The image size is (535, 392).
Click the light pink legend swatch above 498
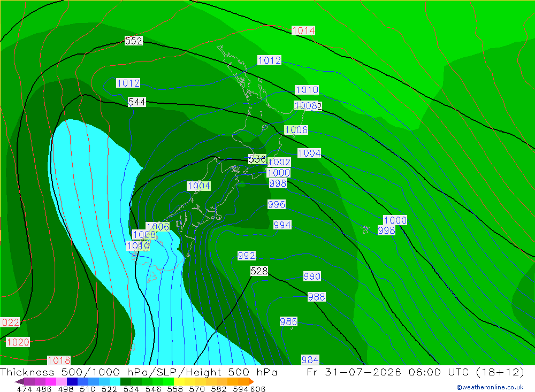pos(62,381)
